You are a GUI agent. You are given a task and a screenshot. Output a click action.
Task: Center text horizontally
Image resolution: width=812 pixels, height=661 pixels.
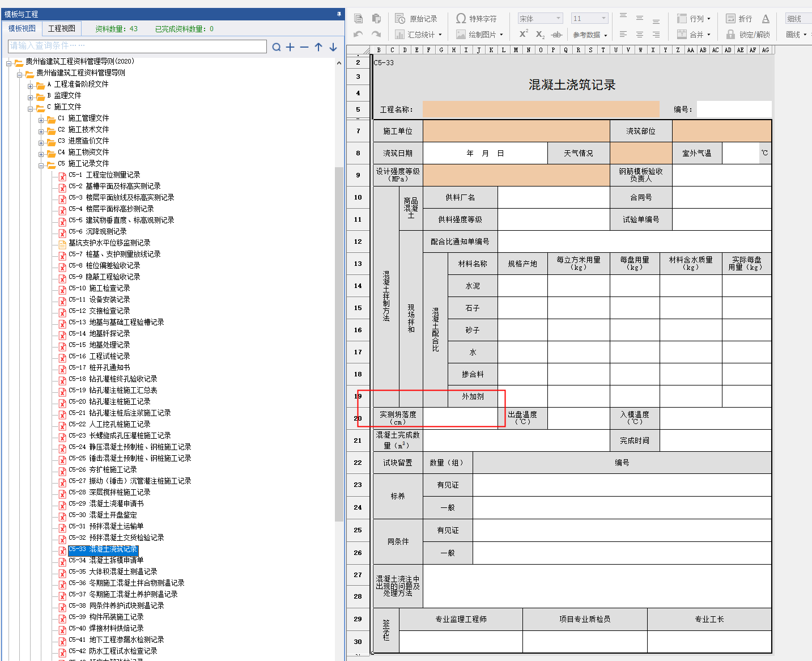[640, 35]
